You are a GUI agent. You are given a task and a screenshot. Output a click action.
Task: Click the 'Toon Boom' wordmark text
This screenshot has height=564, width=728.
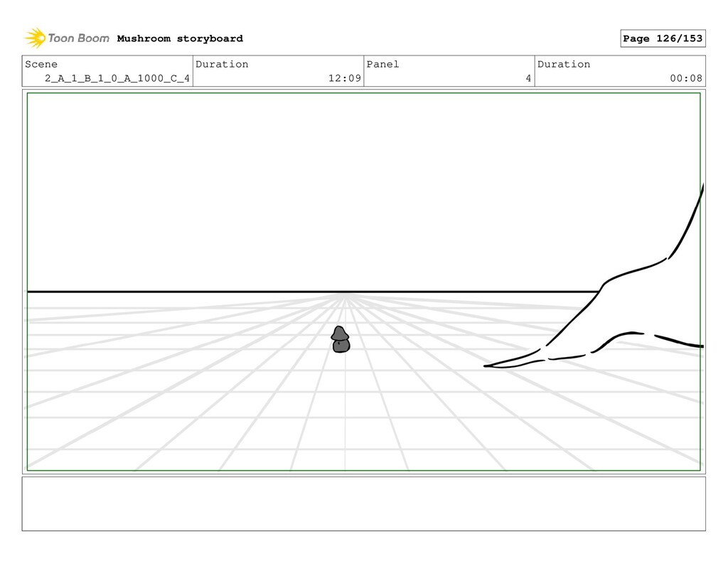tap(78, 38)
